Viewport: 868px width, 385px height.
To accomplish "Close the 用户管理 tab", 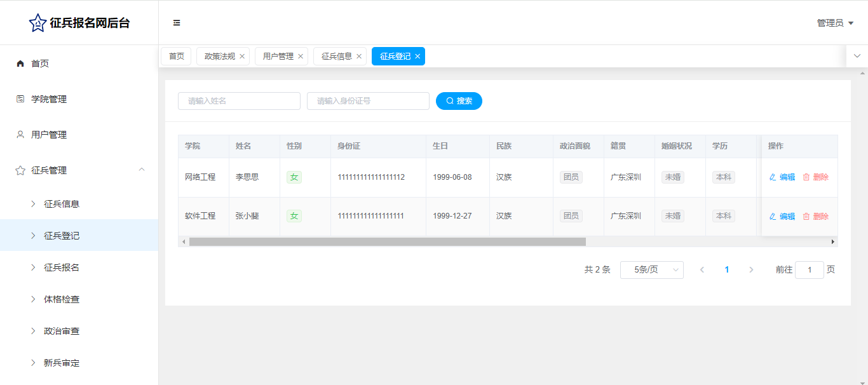I will click(x=301, y=57).
